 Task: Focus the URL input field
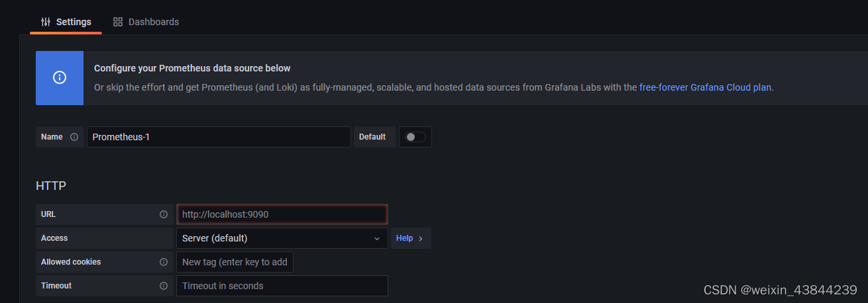282,214
